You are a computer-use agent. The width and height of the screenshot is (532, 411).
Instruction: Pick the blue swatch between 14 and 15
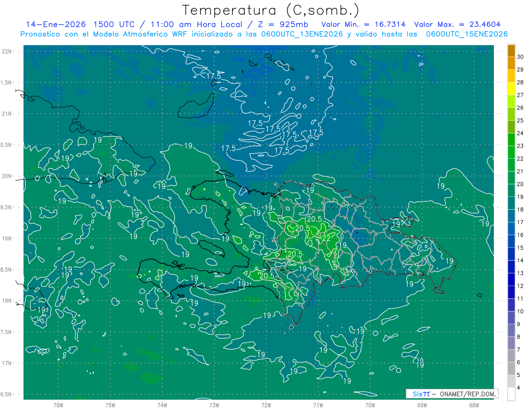[x=511, y=254]
